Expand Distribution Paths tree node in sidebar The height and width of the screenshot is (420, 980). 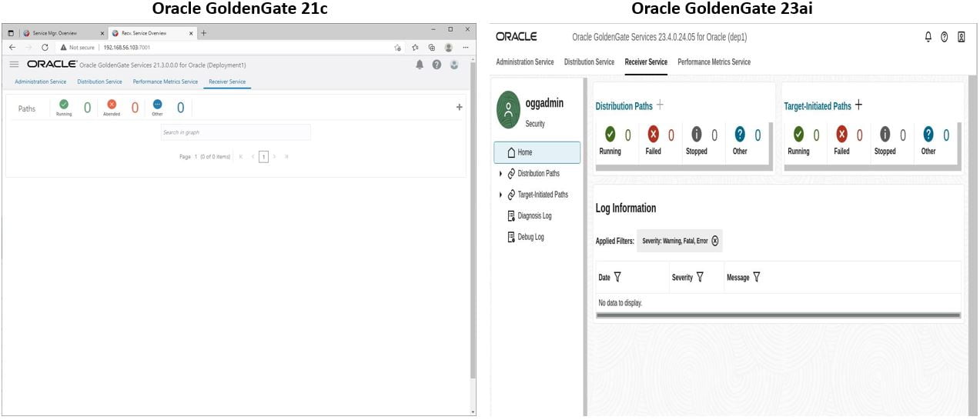click(x=501, y=174)
